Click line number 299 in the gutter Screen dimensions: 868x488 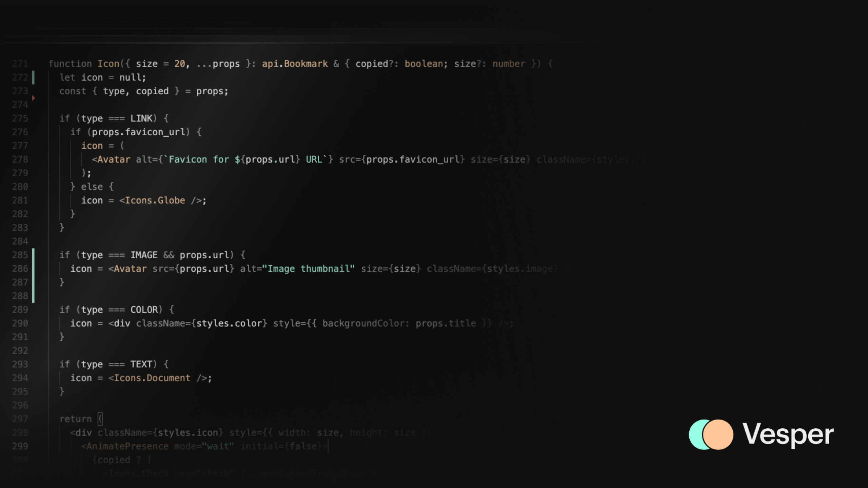tap(20, 446)
